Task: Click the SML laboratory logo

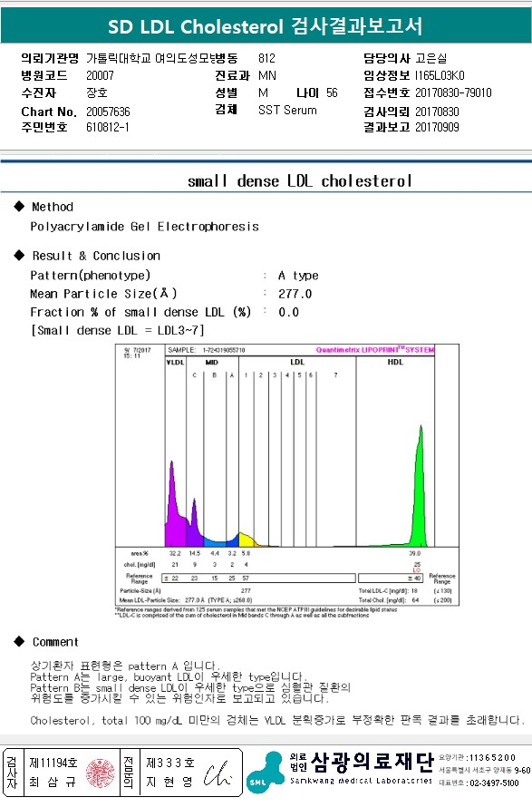Action: coord(264,773)
